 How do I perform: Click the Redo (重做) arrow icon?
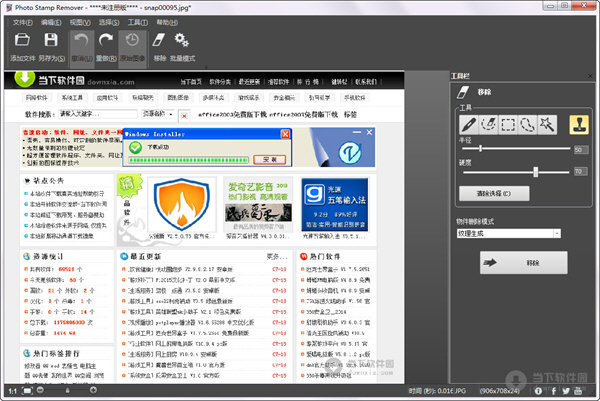[106, 40]
